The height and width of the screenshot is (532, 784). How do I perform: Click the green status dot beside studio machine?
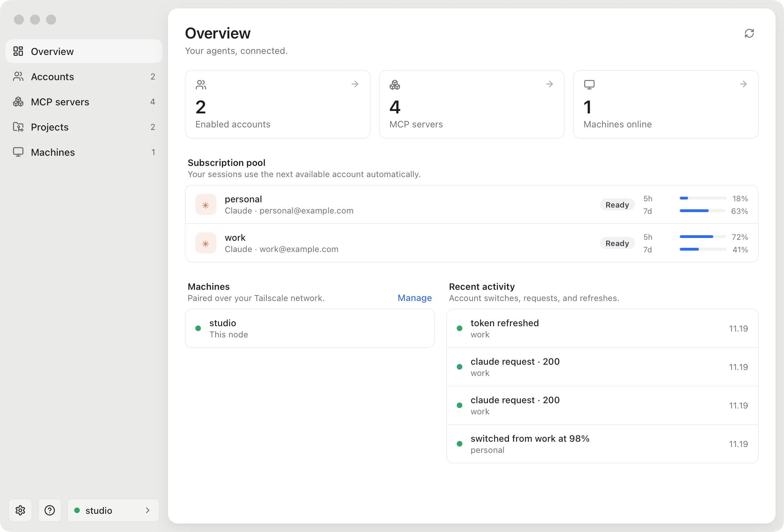click(x=198, y=328)
